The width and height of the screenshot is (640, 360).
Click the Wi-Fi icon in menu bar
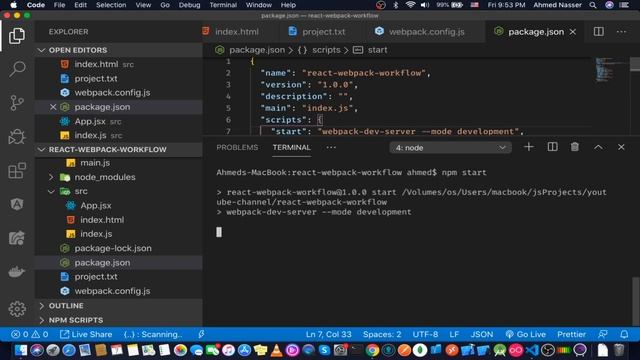point(410,5)
